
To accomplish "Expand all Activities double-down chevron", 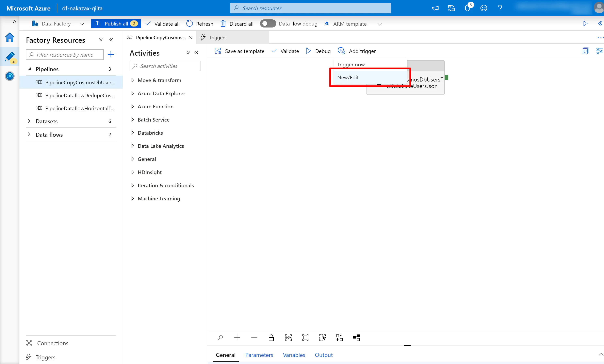I will 188,53.
